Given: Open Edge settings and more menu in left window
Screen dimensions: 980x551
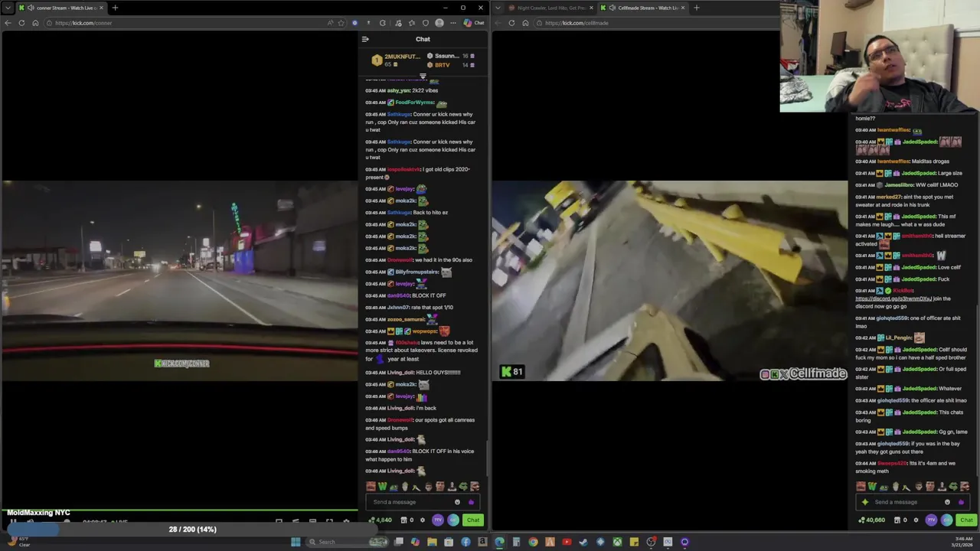Looking at the screenshot, I should [452, 23].
